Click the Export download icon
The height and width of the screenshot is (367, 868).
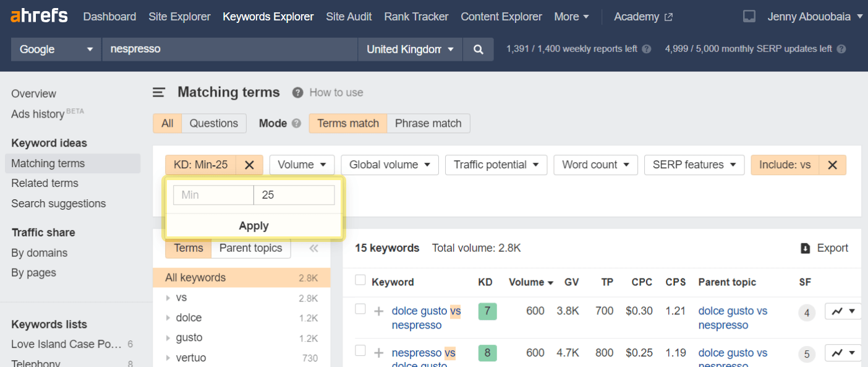click(x=806, y=248)
